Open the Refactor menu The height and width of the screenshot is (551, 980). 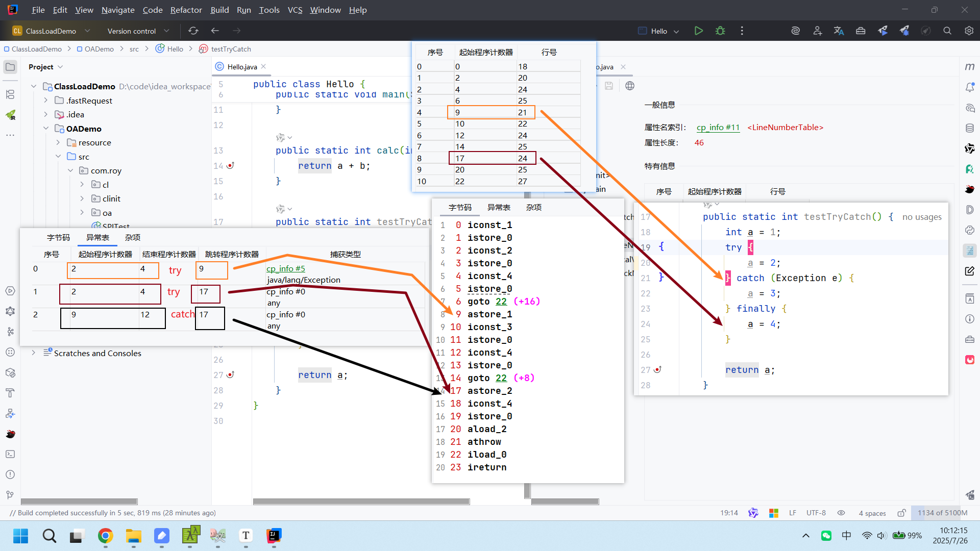[186, 10]
